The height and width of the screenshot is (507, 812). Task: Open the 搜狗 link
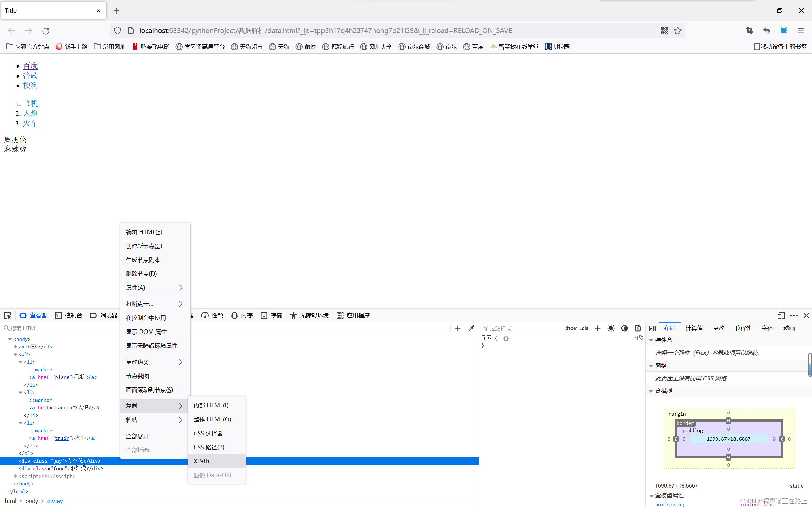[30, 86]
